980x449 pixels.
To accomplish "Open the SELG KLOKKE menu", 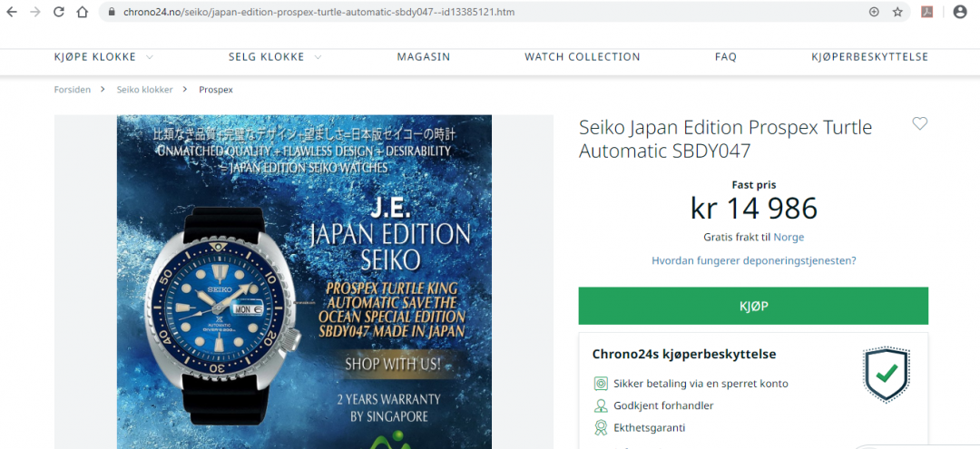I will tap(266, 57).
